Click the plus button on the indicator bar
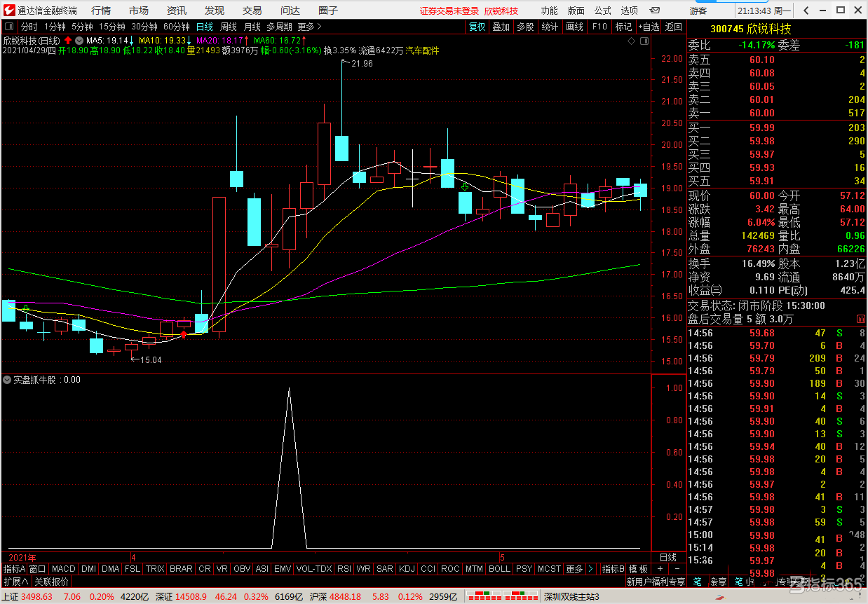This screenshot has height=604, width=868. click(x=660, y=569)
